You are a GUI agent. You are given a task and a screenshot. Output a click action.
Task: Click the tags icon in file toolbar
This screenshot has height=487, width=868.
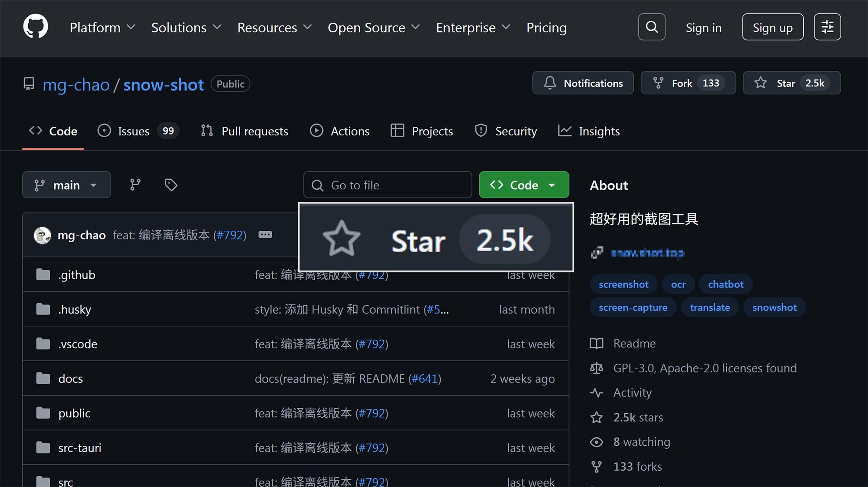point(171,185)
